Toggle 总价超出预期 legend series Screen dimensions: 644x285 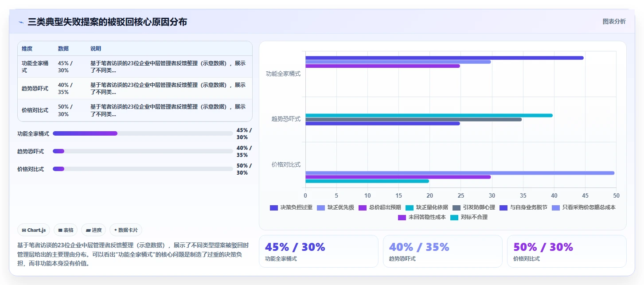click(x=379, y=207)
